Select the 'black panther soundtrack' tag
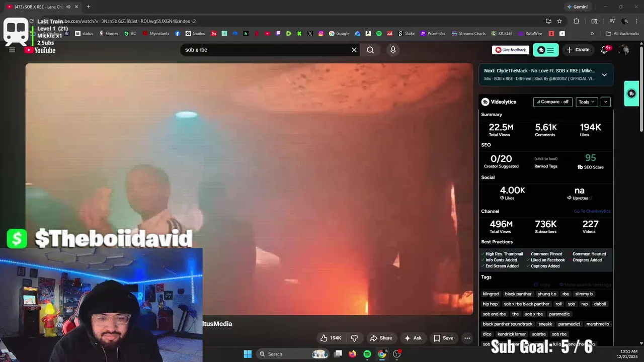 [507, 324]
